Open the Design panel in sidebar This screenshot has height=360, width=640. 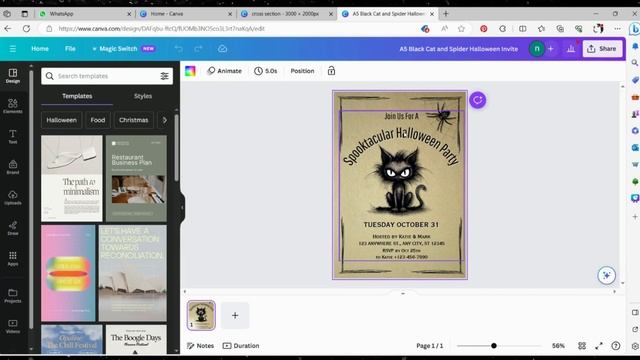[13, 76]
